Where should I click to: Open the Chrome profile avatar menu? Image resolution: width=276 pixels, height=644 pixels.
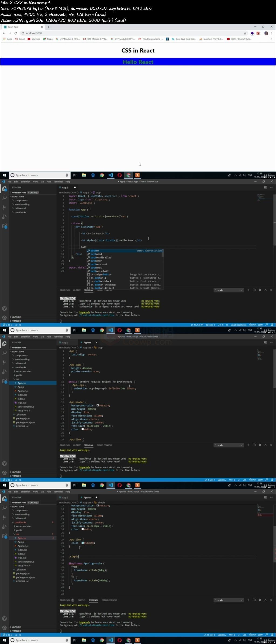pyautogui.click(x=266, y=33)
